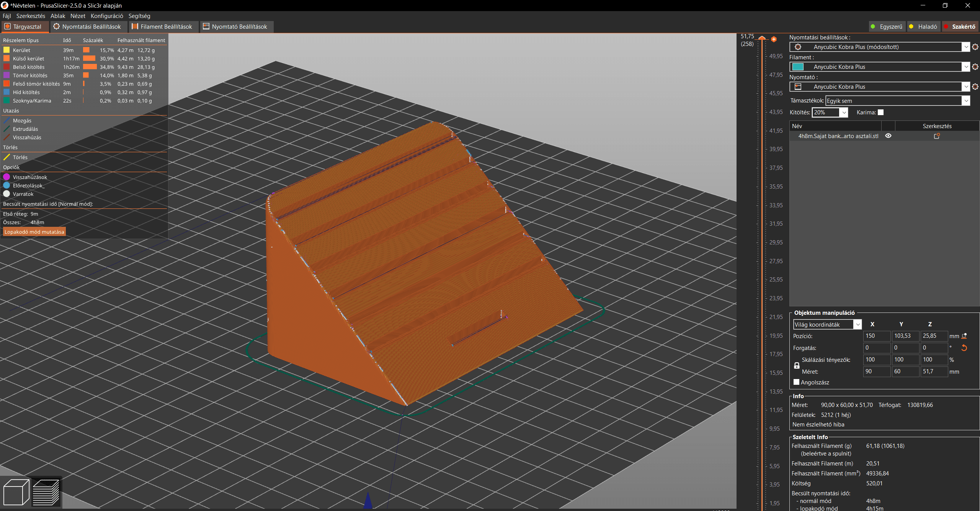The height and width of the screenshot is (511, 980).
Task: Open the Ablak menu
Action: pyautogui.click(x=58, y=16)
